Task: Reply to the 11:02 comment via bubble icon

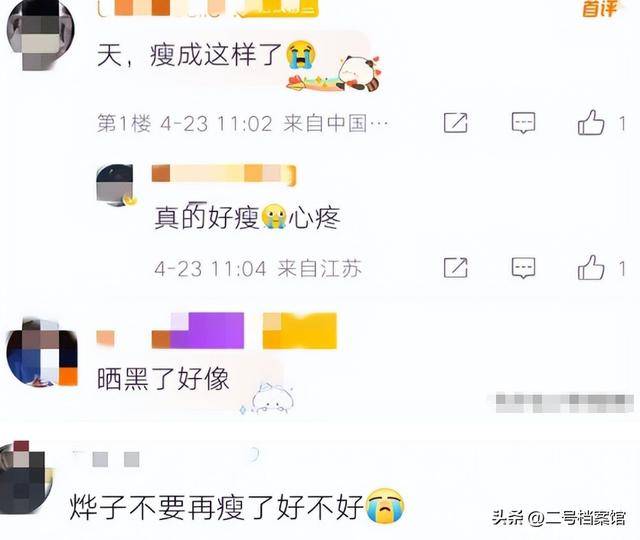Action: [x=523, y=122]
